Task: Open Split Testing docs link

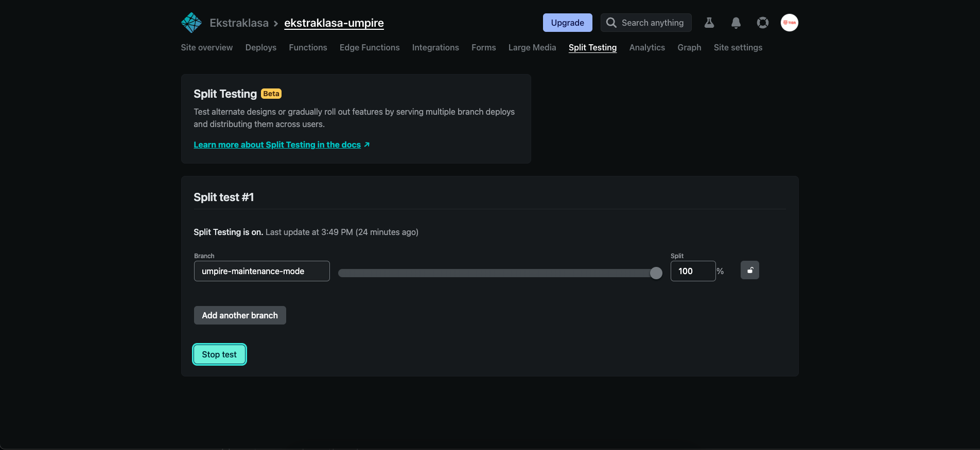Action: coord(282,145)
